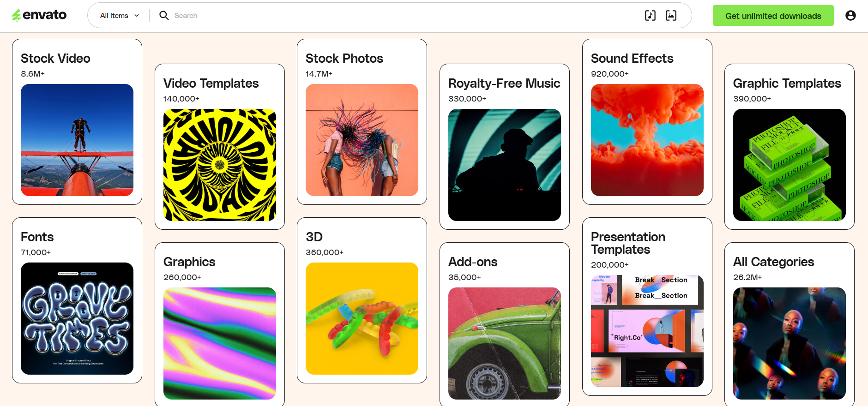This screenshot has height=406, width=868.
Task: Click the All Categories thumbnail image
Action: [x=789, y=343]
